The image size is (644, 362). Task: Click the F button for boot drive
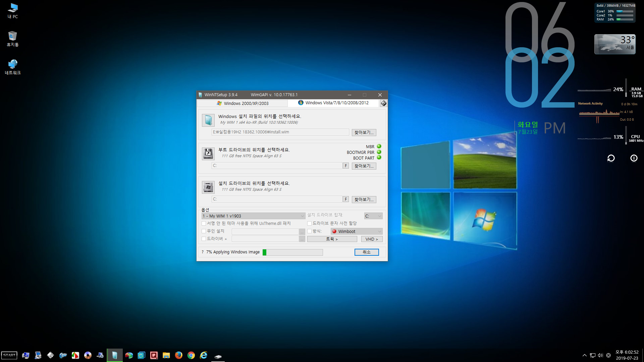346,166
